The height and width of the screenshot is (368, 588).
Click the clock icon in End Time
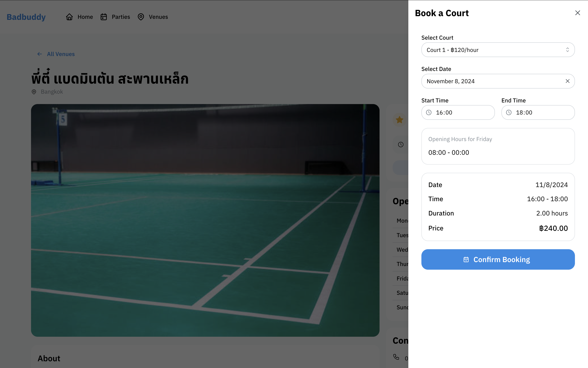tap(509, 112)
